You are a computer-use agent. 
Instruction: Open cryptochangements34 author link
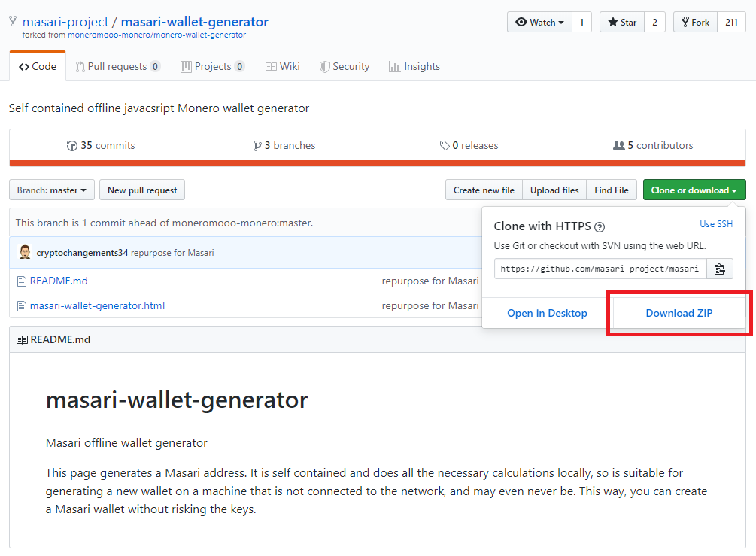point(83,253)
